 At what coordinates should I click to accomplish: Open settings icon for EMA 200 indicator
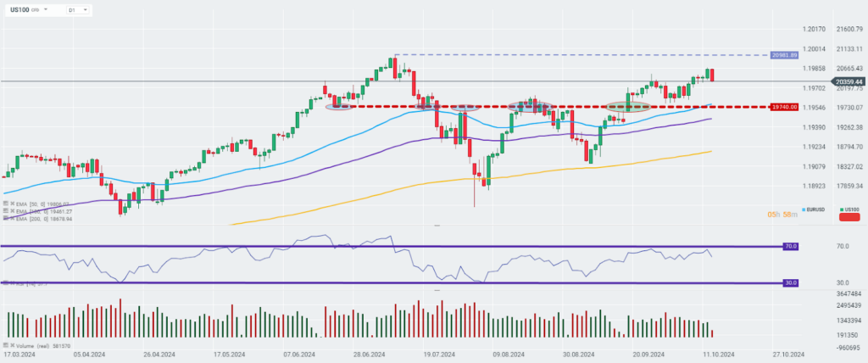pyautogui.click(x=5, y=218)
